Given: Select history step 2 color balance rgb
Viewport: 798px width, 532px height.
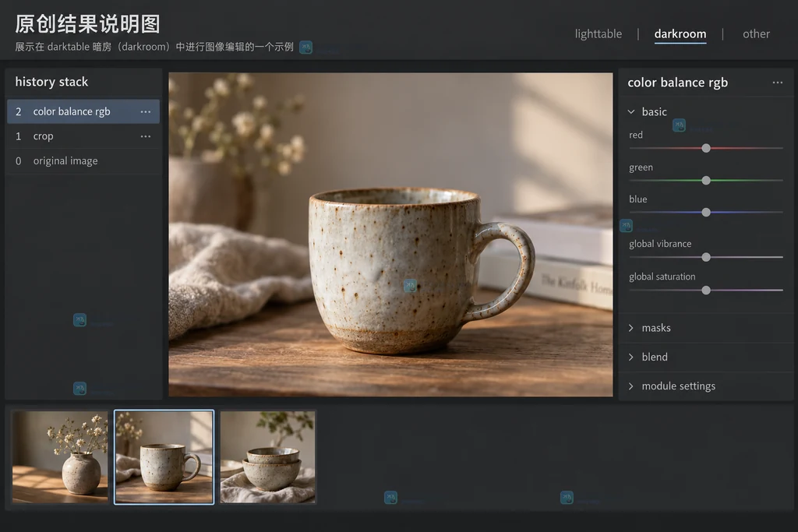Looking at the screenshot, I should coord(83,111).
